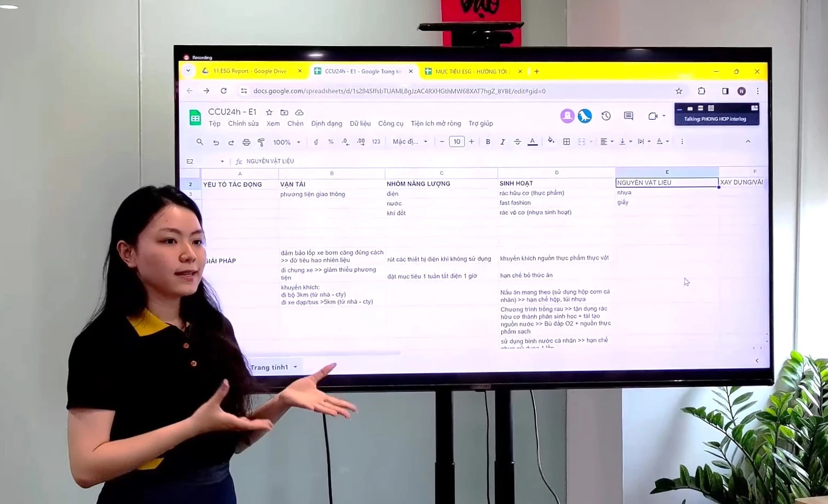828x504 pixels.
Task: Select column D header
Action: pos(556,173)
